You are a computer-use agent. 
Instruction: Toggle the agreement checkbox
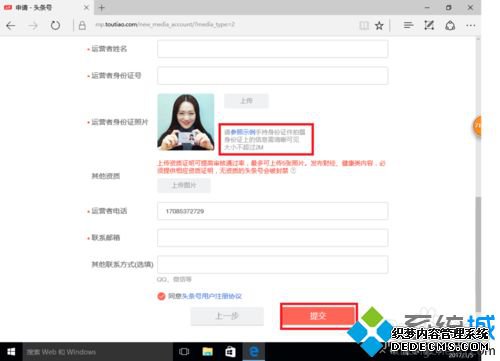(x=161, y=296)
